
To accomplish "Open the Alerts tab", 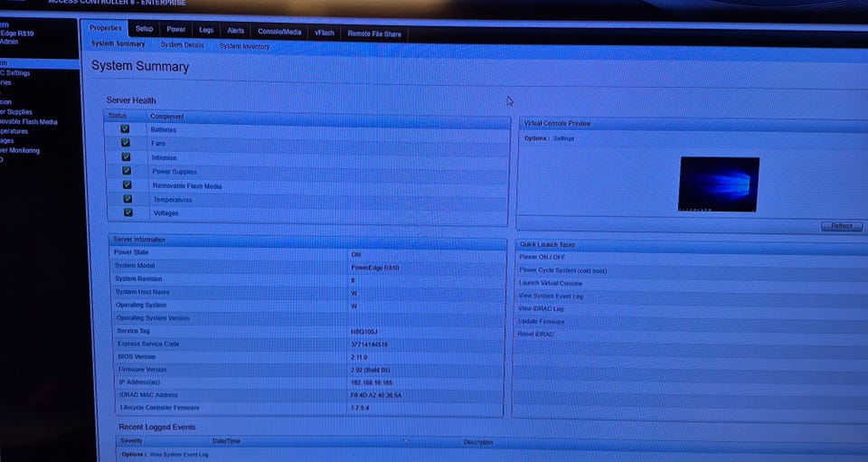I will pos(236,31).
